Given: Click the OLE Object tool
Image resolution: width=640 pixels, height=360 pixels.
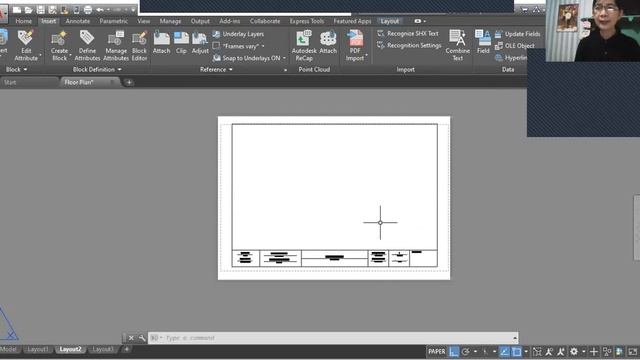Looking at the screenshot, I should pyautogui.click(x=515, y=46).
